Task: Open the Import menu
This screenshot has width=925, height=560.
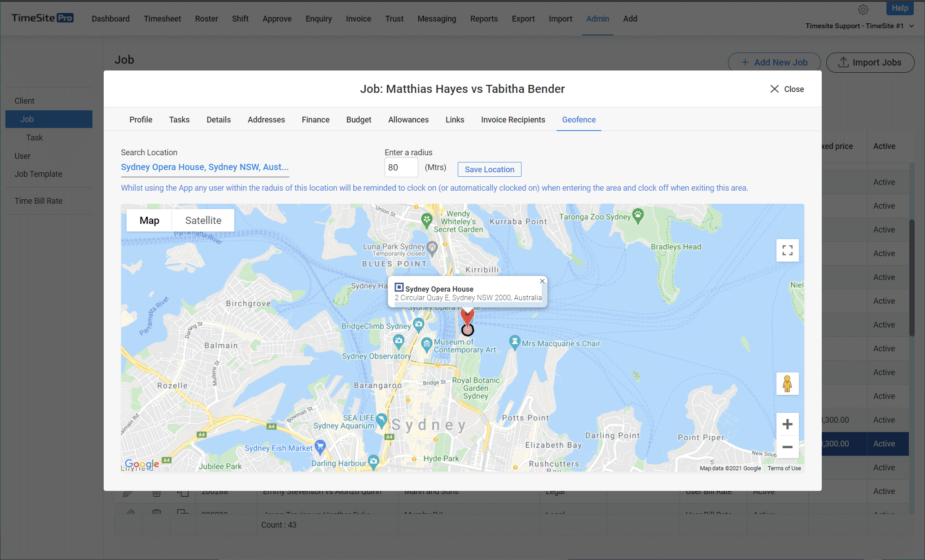Action: pyautogui.click(x=560, y=19)
